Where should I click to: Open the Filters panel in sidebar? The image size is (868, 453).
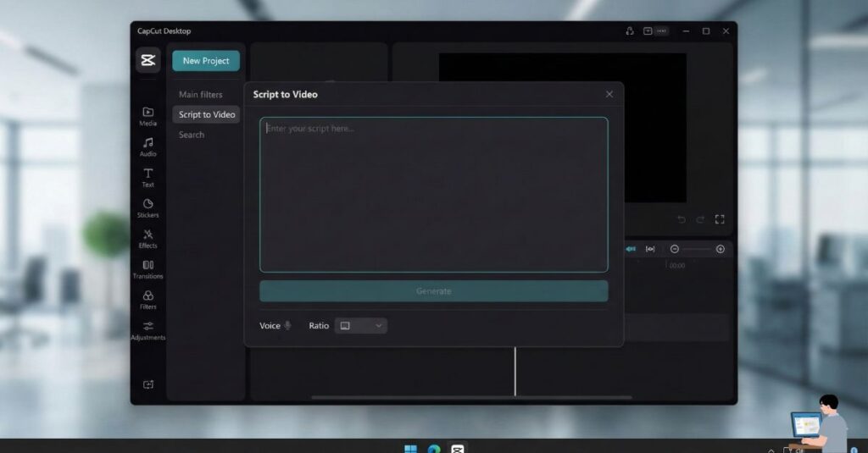pyautogui.click(x=147, y=299)
